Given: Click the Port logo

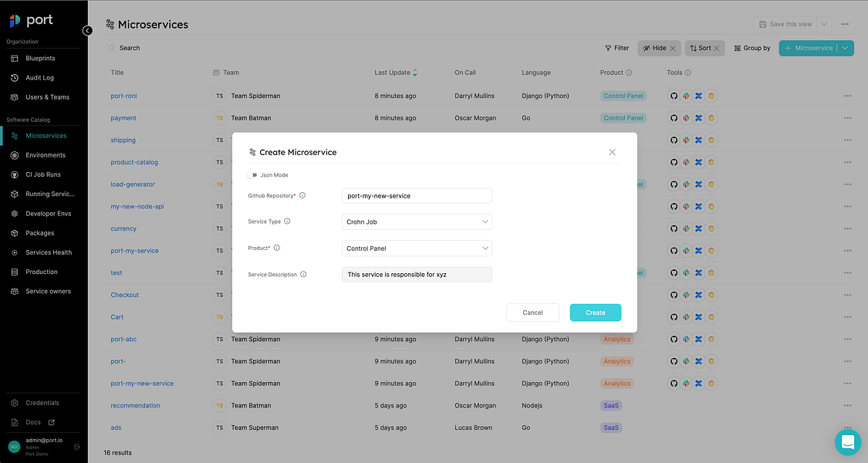Looking at the screenshot, I should tap(31, 21).
